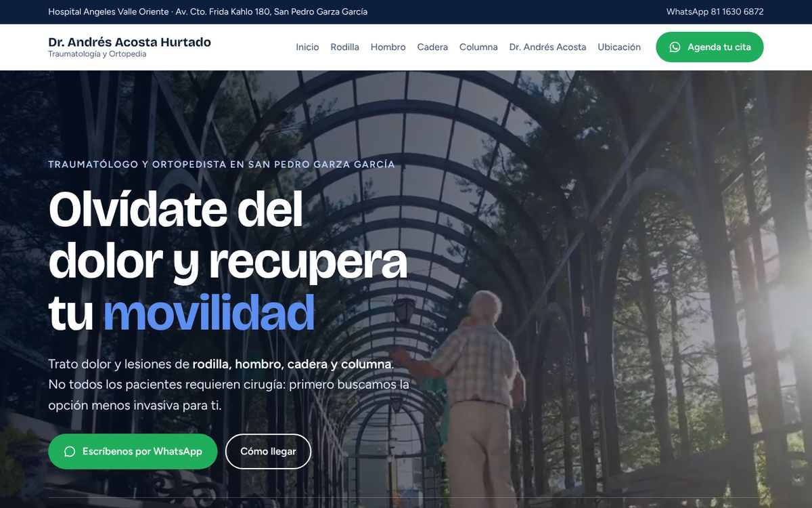Image resolution: width=812 pixels, height=508 pixels.
Task: Go to the Rodilla section
Action: pyautogui.click(x=344, y=47)
